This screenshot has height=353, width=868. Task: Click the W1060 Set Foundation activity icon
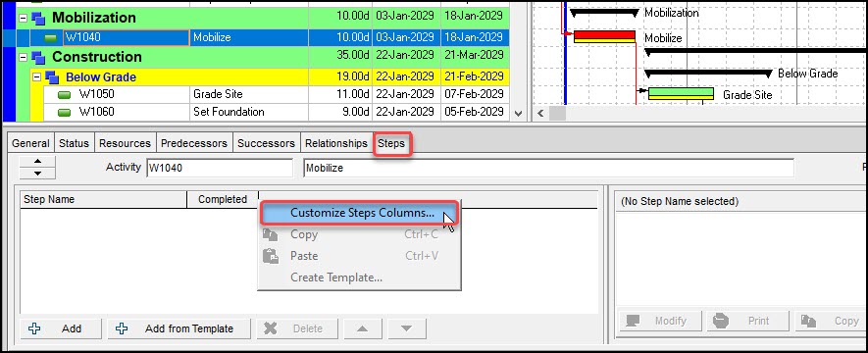[x=65, y=113]
